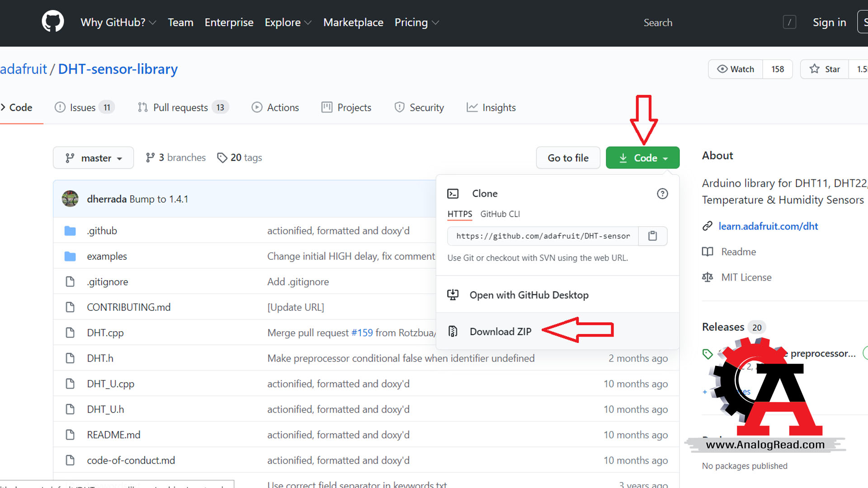Click the Watch button
868x488 pixels.
[736, 69]
